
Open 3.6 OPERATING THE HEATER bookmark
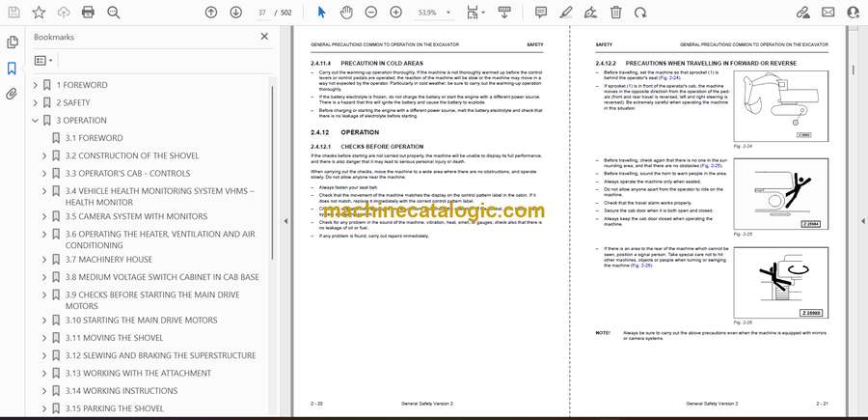160,239
